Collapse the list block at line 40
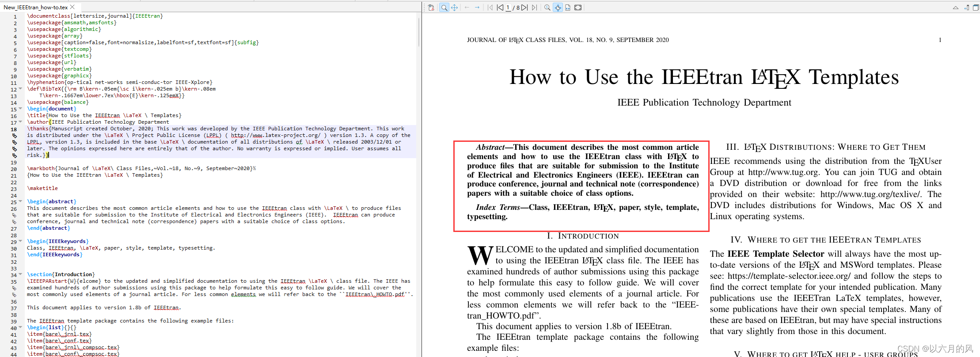980x357 pixels. [20, 327]
